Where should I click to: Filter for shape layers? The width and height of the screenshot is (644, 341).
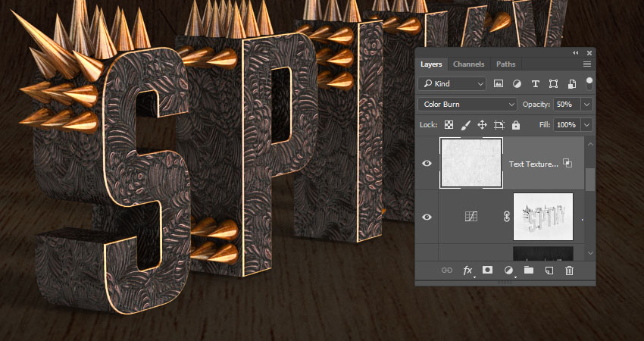click(x=553, y=84)
